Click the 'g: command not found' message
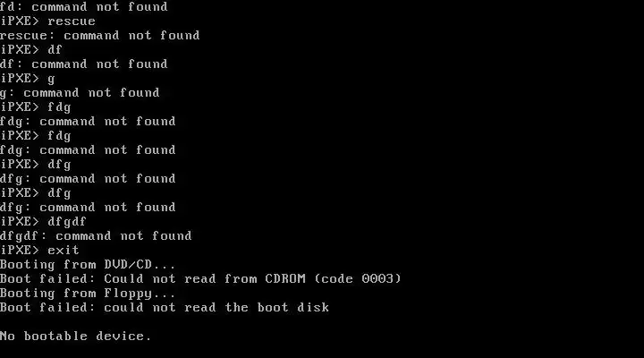 pos(80,93)
